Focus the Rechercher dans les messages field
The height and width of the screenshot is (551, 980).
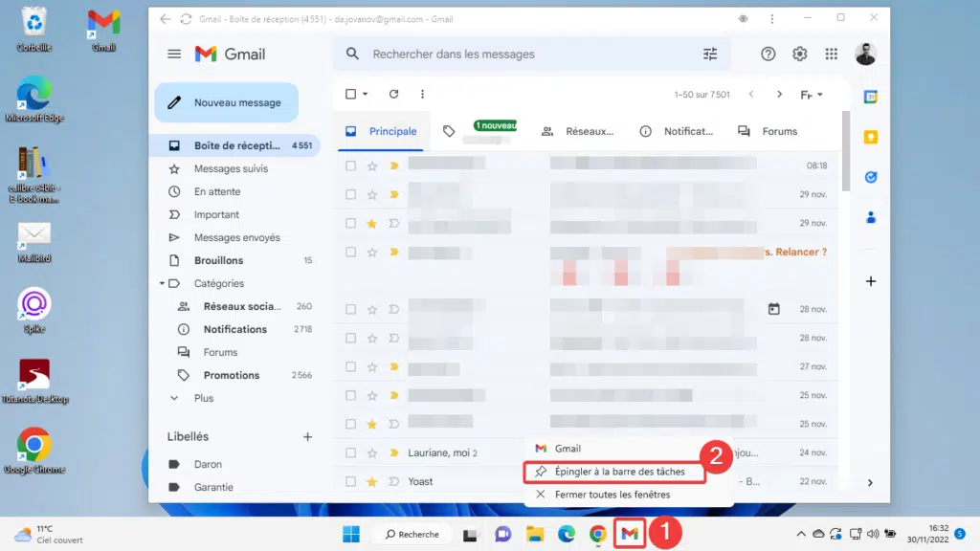click(x=531, y=55)
